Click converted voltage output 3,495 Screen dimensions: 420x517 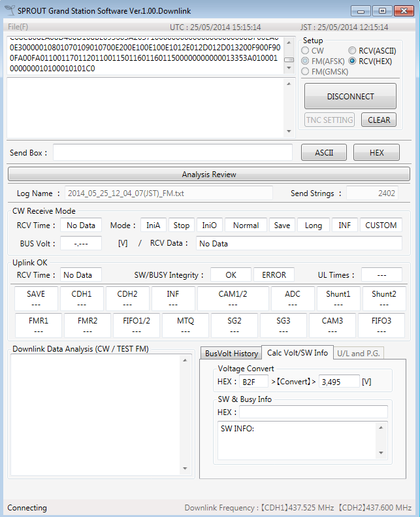coord(339,382)
